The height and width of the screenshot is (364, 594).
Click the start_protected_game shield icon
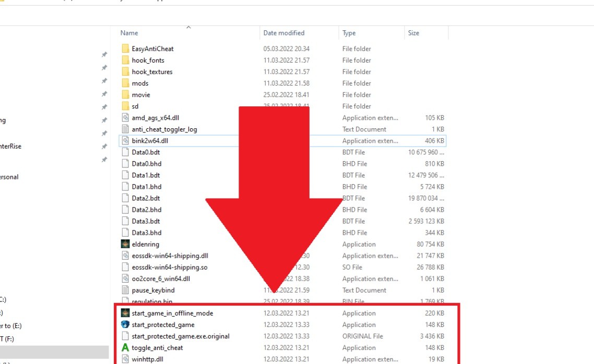click(x=125, y=324)
